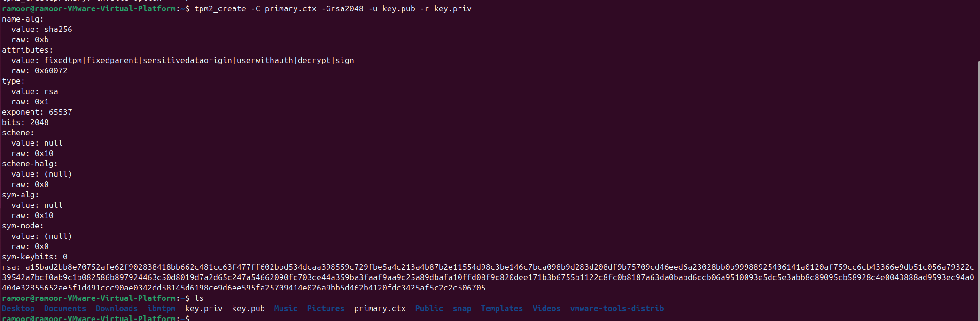
Task: Click the terminal's vertical scrollbar
Action: (x=978, y=188)
